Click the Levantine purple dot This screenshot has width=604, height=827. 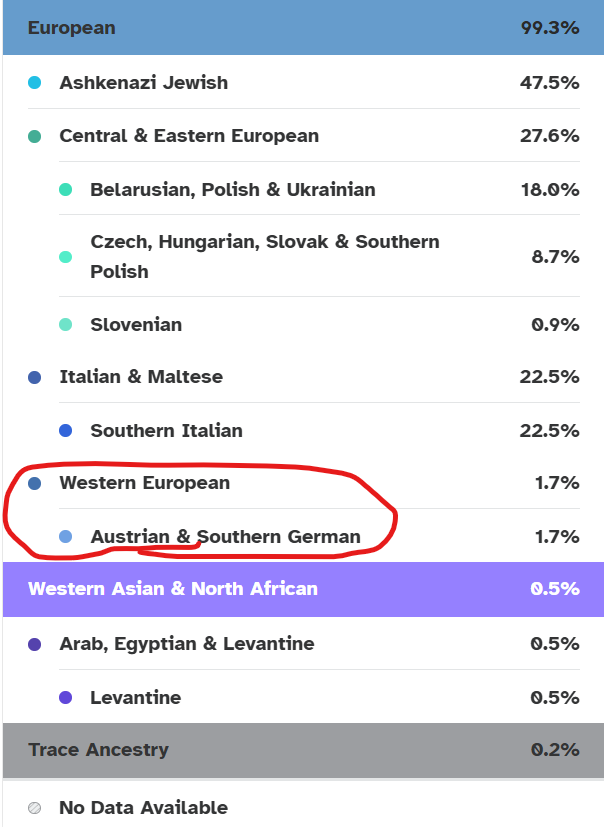coord(65,698)
